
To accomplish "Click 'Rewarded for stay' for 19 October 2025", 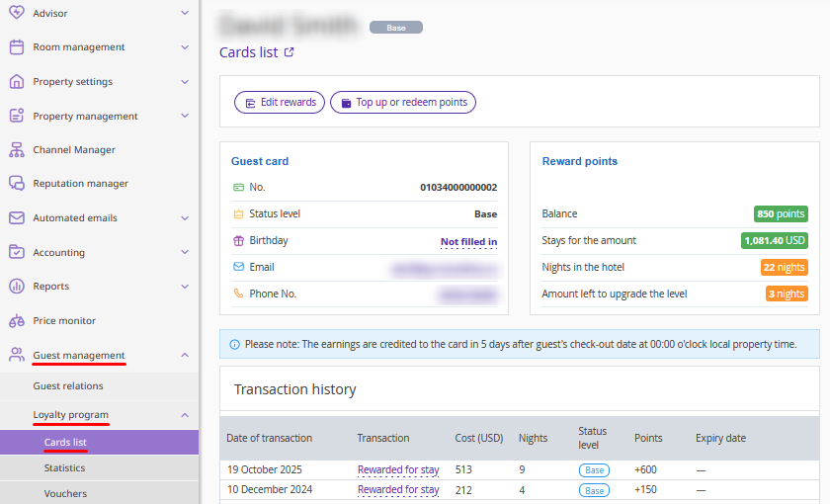I will [398, 470].
